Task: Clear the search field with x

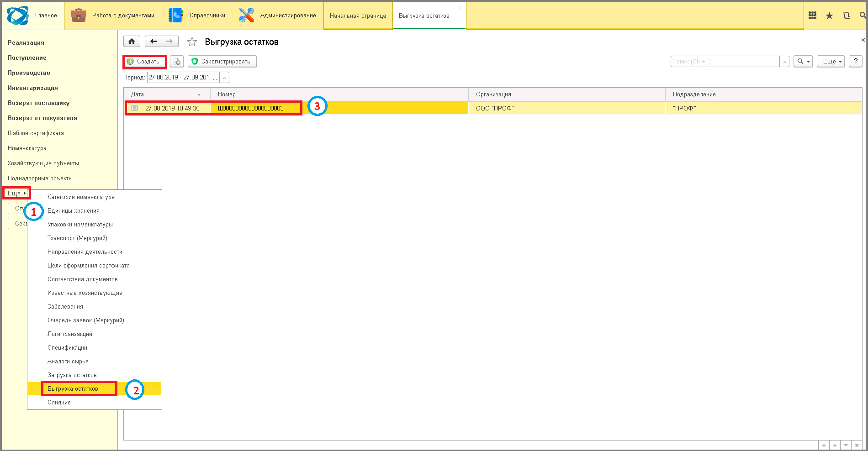Action: 784,62
